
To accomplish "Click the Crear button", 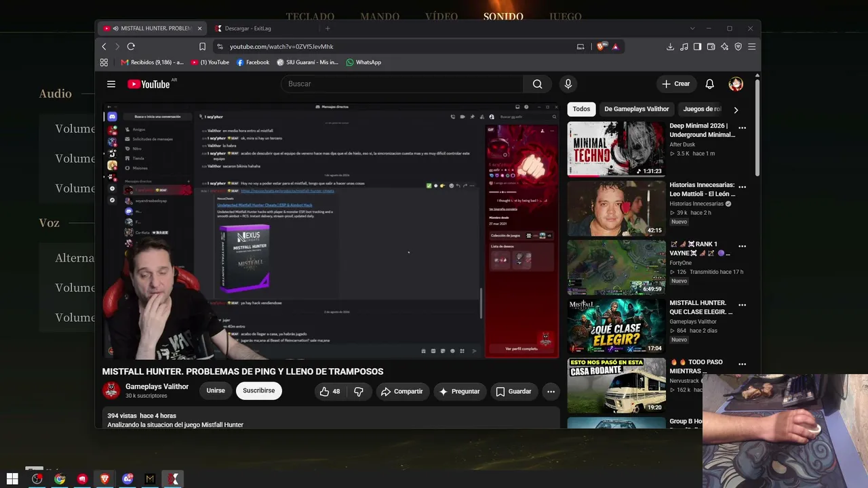I will tap(676, 84).
